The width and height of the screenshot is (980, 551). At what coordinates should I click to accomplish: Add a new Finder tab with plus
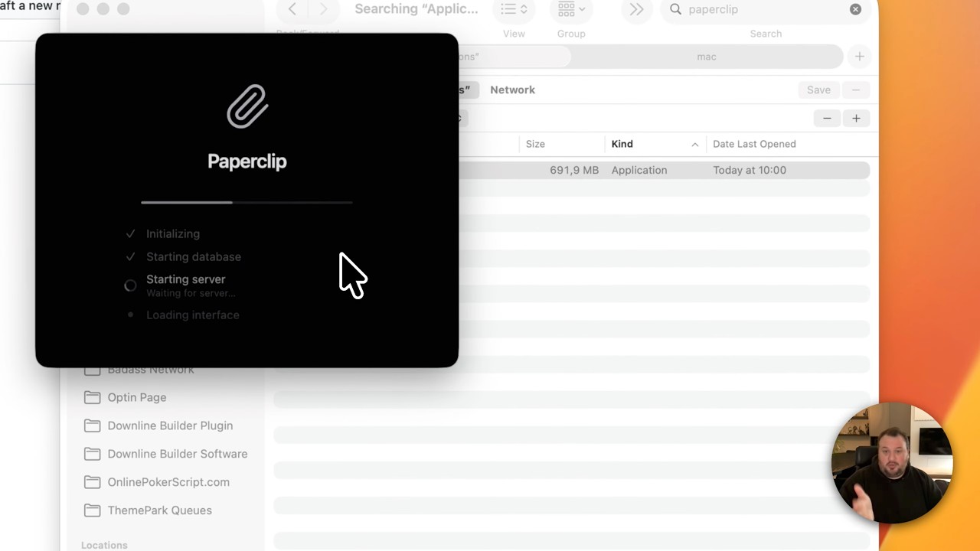coord(859,57)
